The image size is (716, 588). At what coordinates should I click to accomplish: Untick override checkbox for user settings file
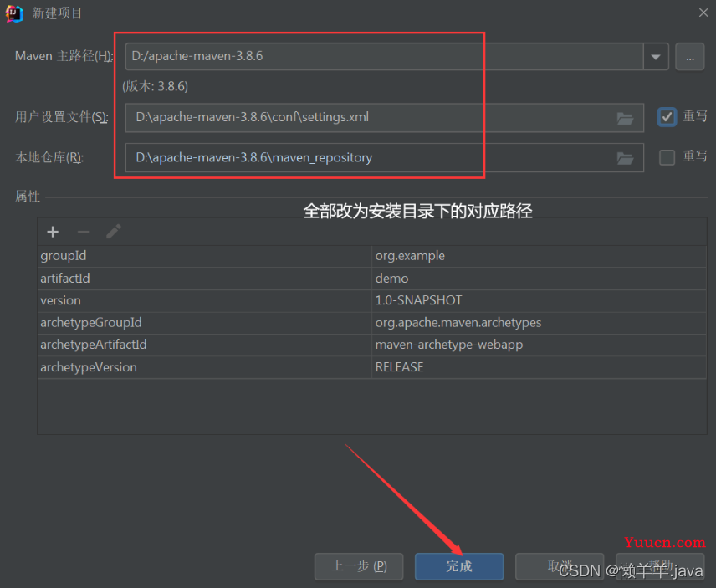click(x=667, y=117)
